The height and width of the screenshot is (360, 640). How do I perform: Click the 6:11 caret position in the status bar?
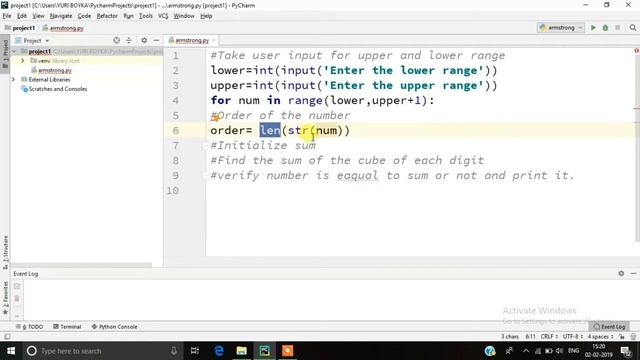coord(530,337)
